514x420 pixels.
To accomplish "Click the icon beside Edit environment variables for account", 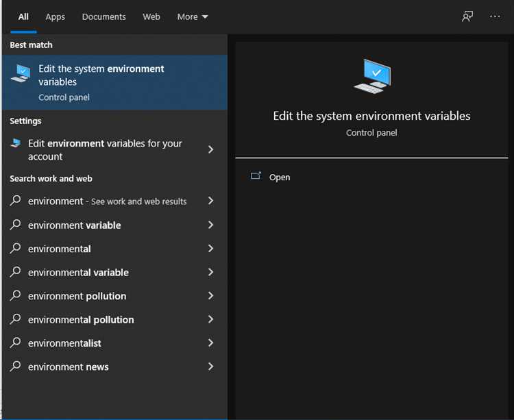I will [x=16, y=143].
